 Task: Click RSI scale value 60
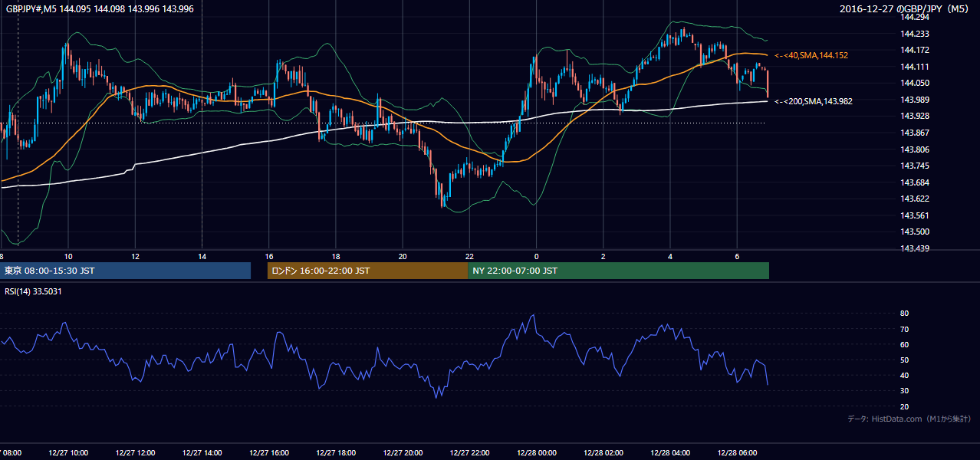point(905,344)
